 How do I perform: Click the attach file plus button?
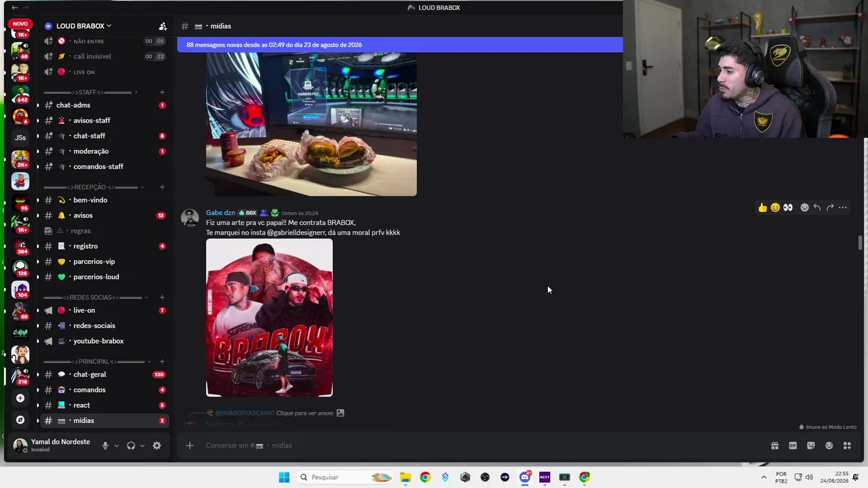tap(190, 445)
